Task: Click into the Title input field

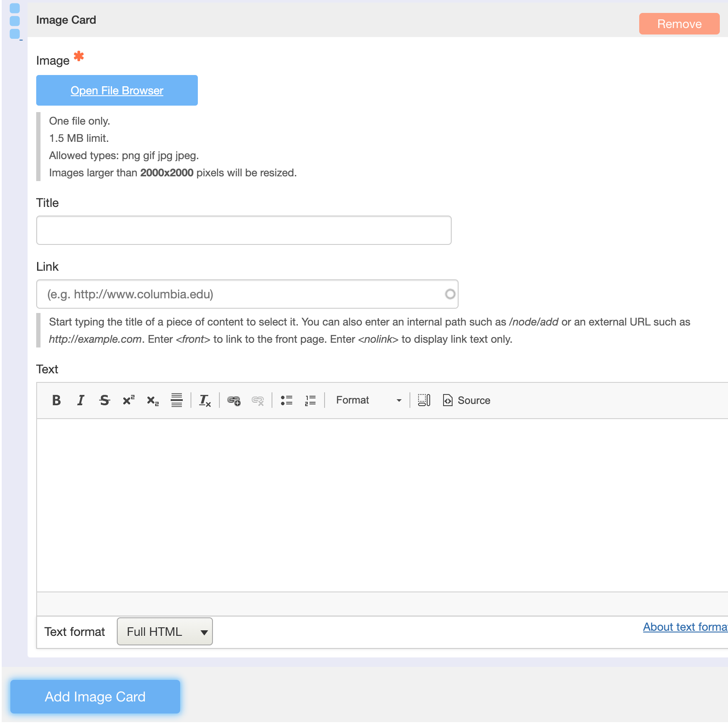Action: click(x=244, y=230)
